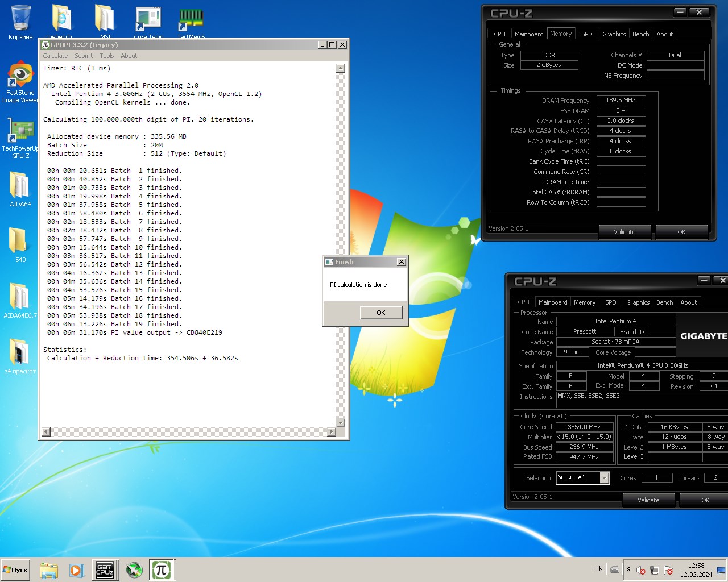Open About tab in bottom CPU-Z
Viewport: 728px width, 582px height.
click(689, 302)
